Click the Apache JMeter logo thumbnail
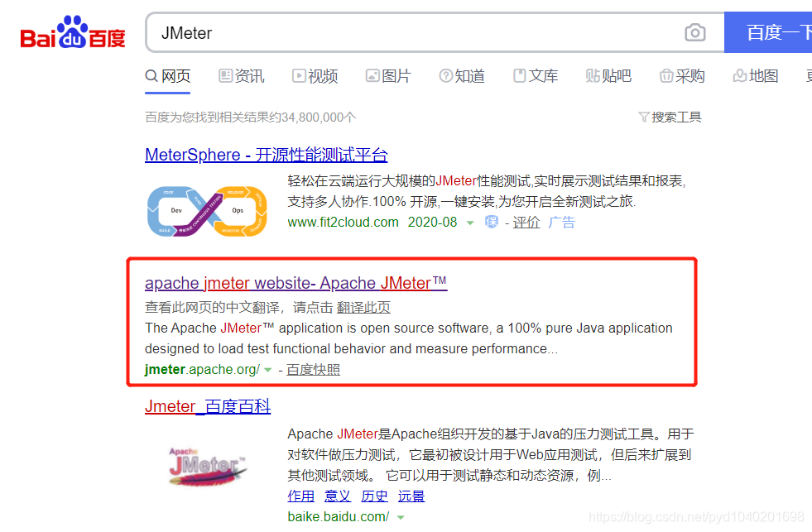 [207, 467]
